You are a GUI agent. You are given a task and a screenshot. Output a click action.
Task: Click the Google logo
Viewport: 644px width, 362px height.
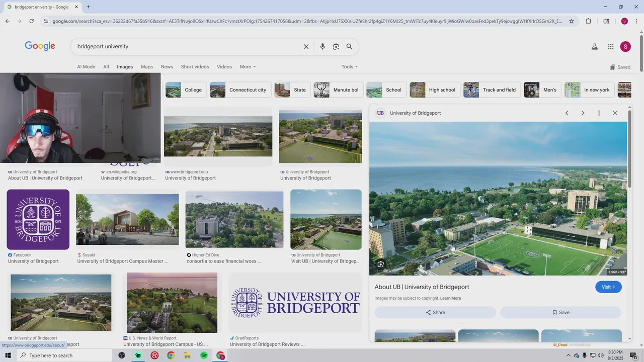click(40, 46)
